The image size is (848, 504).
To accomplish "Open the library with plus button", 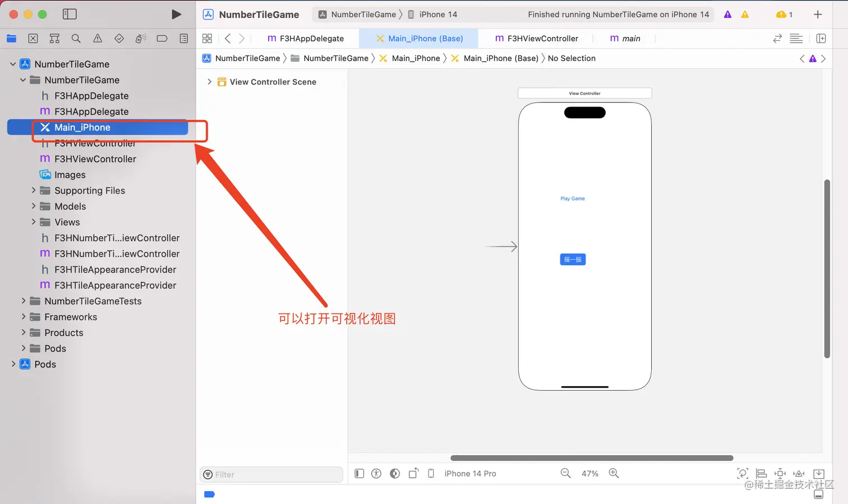I will [818, 14].
